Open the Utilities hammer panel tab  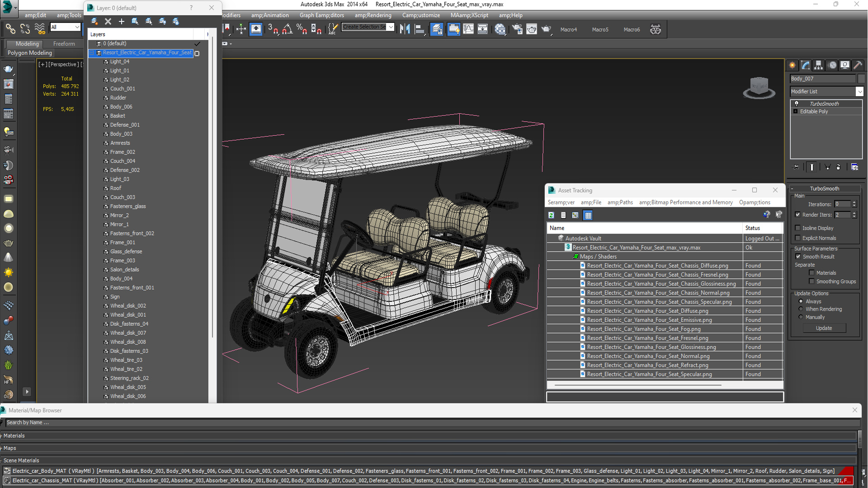coord(858,66)
